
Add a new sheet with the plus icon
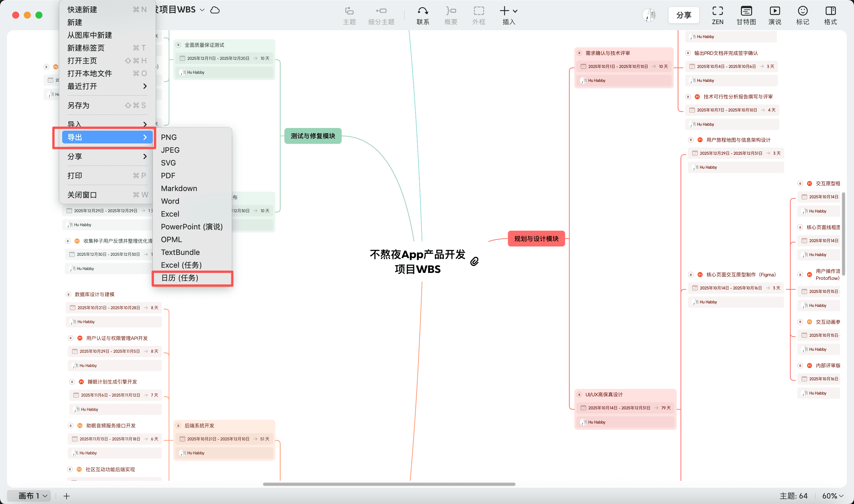coord(67,496)
